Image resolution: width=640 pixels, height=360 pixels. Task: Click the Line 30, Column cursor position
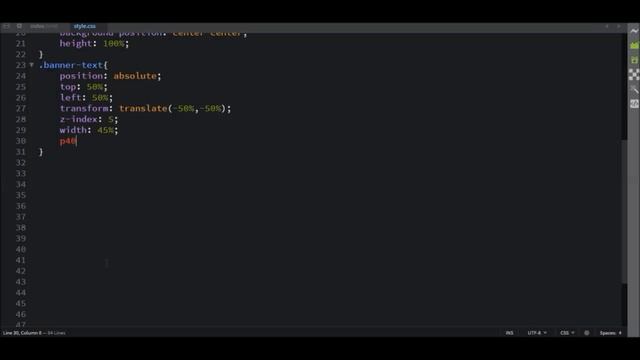tap(22, 333)
